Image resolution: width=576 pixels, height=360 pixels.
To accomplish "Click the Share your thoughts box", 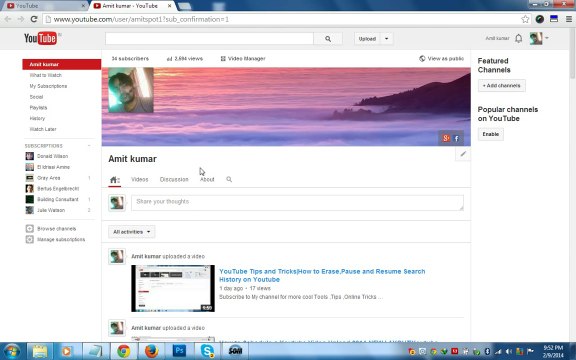I will [297, 203].
